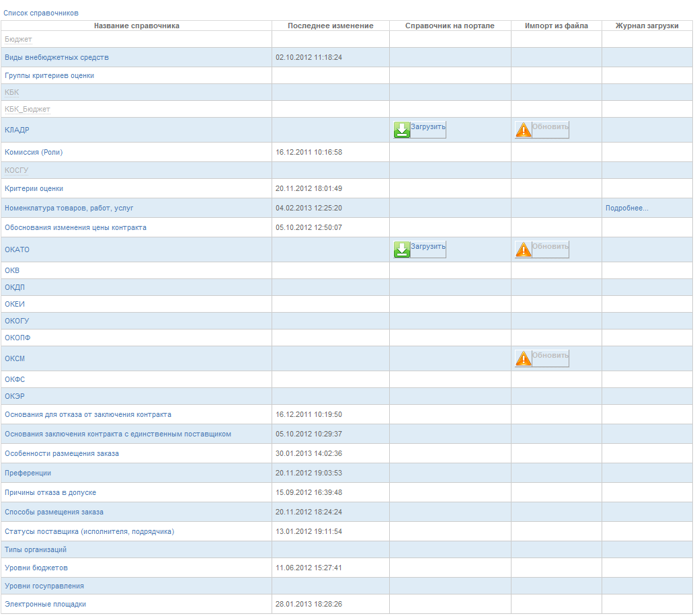Open Электронные площадки directory
This screenshot has width=695, height=616.
(x=45, y=605)
